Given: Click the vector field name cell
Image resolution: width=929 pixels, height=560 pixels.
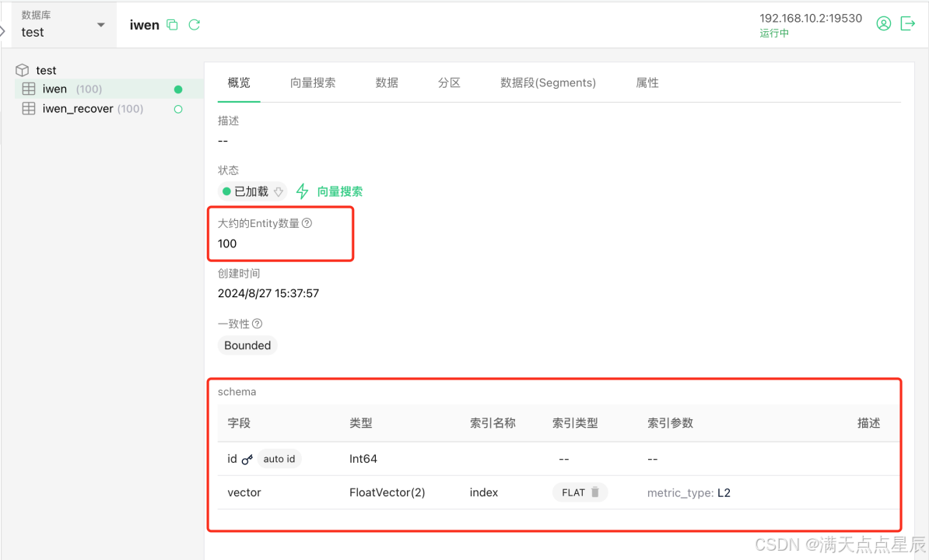Looking at the screenshot, I should tap(244, 492).
